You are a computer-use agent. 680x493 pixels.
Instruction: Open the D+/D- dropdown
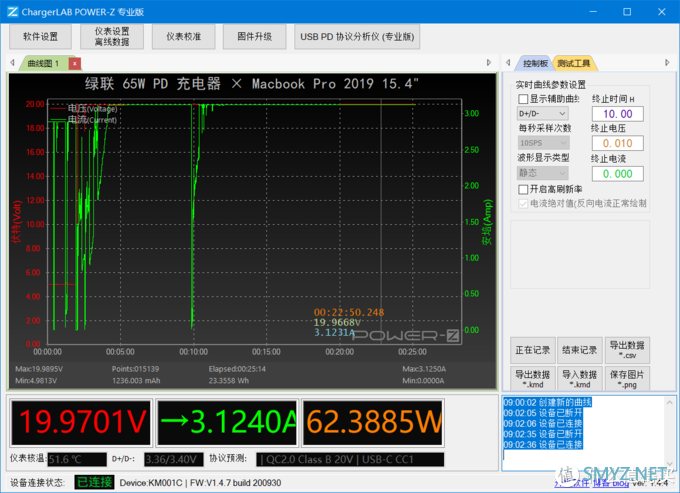pos(542,114)
